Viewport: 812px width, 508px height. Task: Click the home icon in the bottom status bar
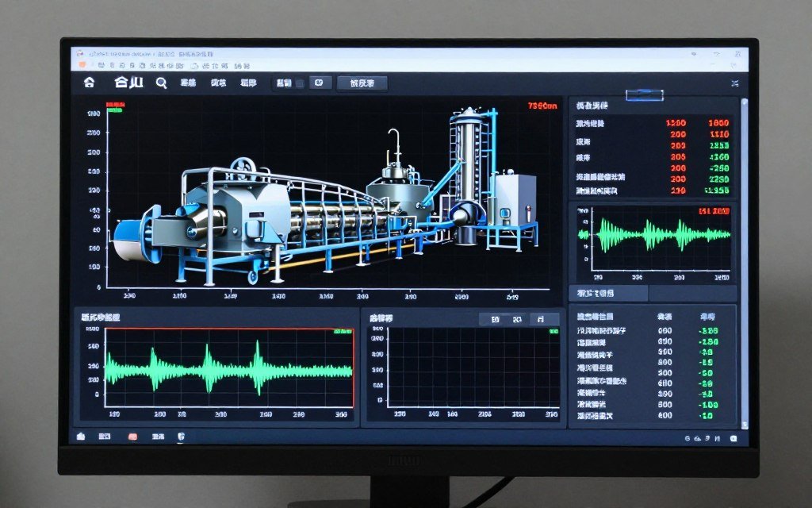pyautogui.click(x=81, y=437)
